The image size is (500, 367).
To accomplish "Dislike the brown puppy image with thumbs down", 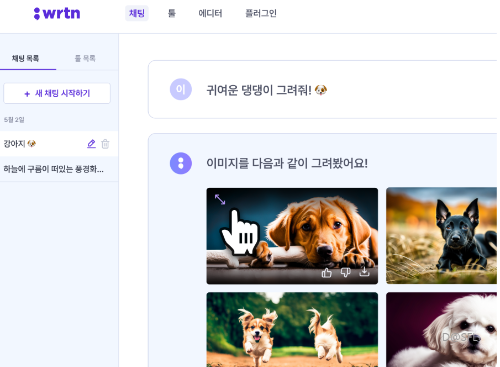I will (x=345, y=273).
